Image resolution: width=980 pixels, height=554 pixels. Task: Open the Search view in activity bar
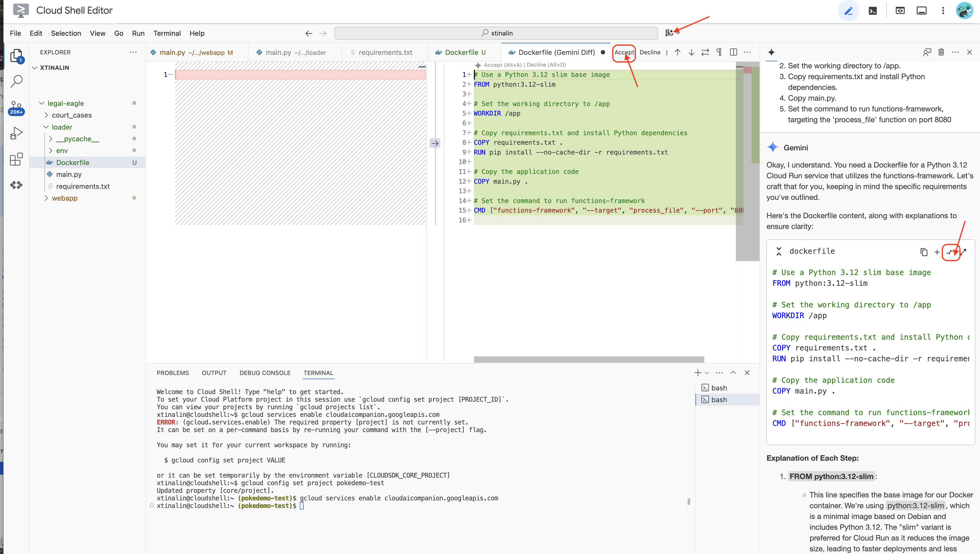[16, 81]
